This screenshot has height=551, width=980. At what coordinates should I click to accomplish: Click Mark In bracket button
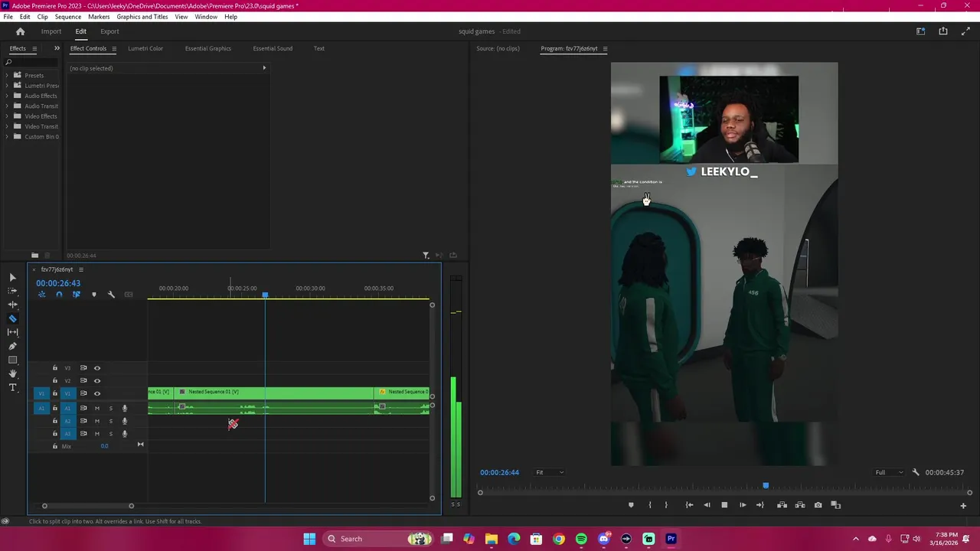click(650, 505)
